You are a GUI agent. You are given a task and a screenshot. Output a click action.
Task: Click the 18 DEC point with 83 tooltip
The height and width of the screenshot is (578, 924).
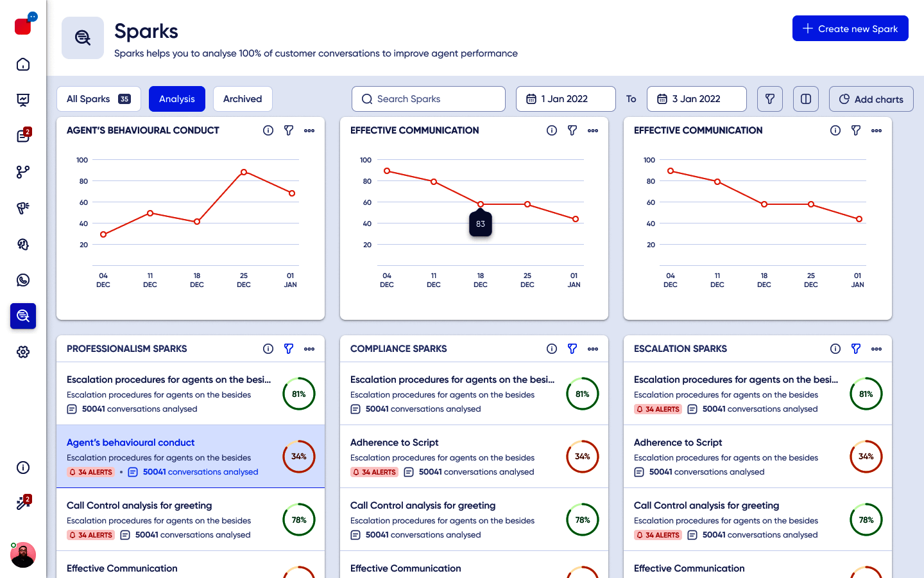[481, 204]
